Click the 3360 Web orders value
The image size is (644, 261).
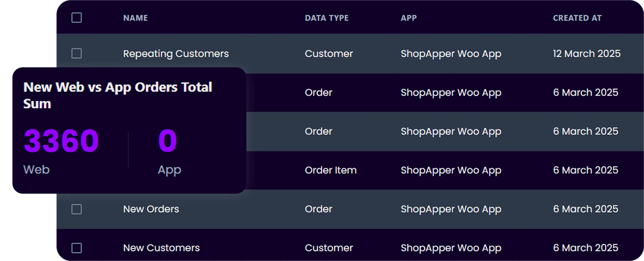pyautogui.click(x=61, y=141)
